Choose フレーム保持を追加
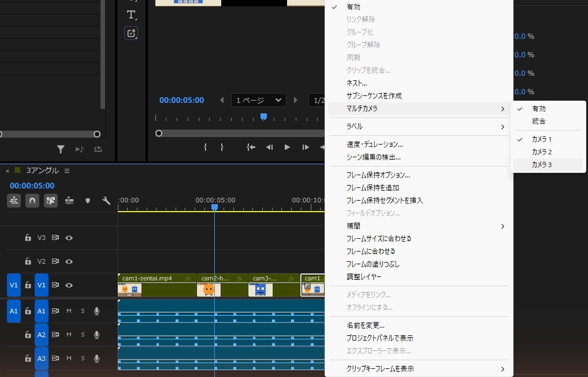 pyautogui.click(x=419, y=188)
